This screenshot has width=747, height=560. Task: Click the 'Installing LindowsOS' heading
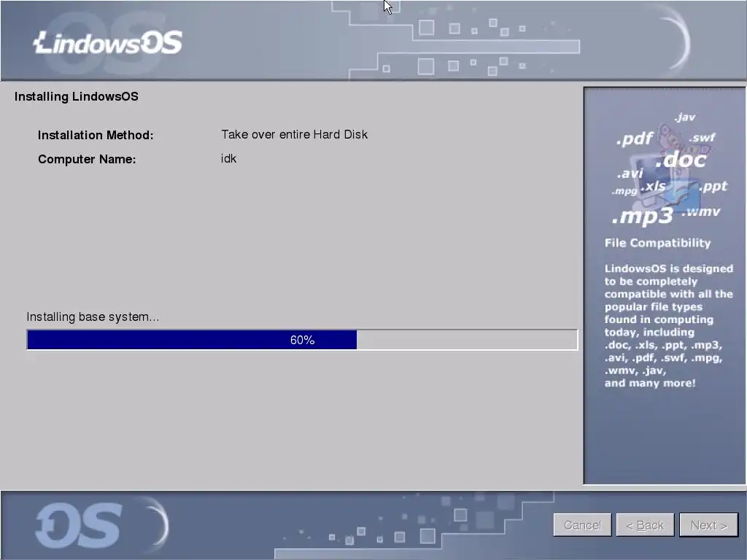pos(76,96)
